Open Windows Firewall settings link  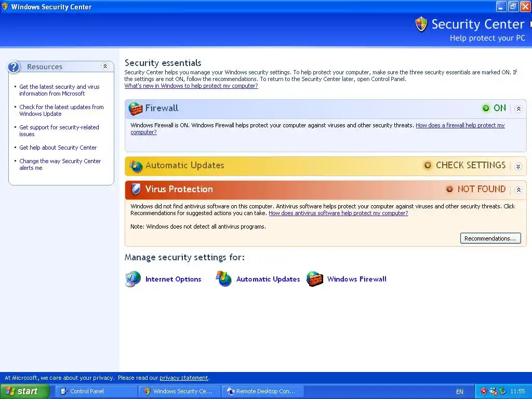[x=356, y=279]
